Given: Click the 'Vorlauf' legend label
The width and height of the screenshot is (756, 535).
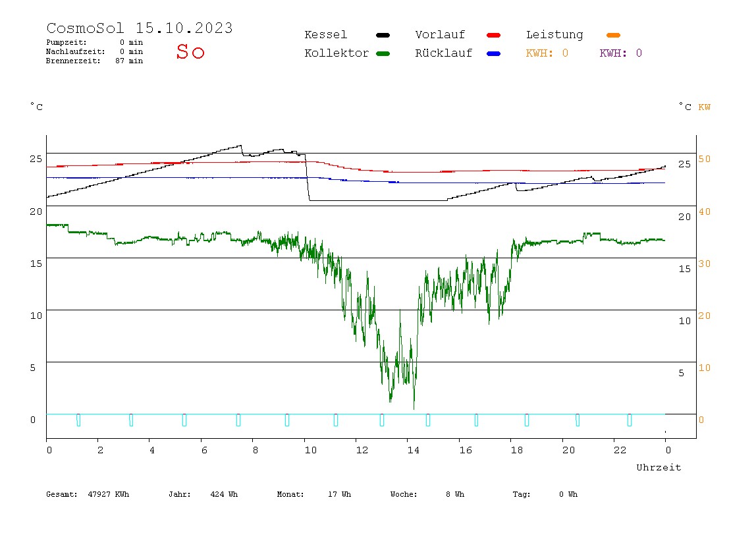Looking at the screenshot, I should click(440, 35).
